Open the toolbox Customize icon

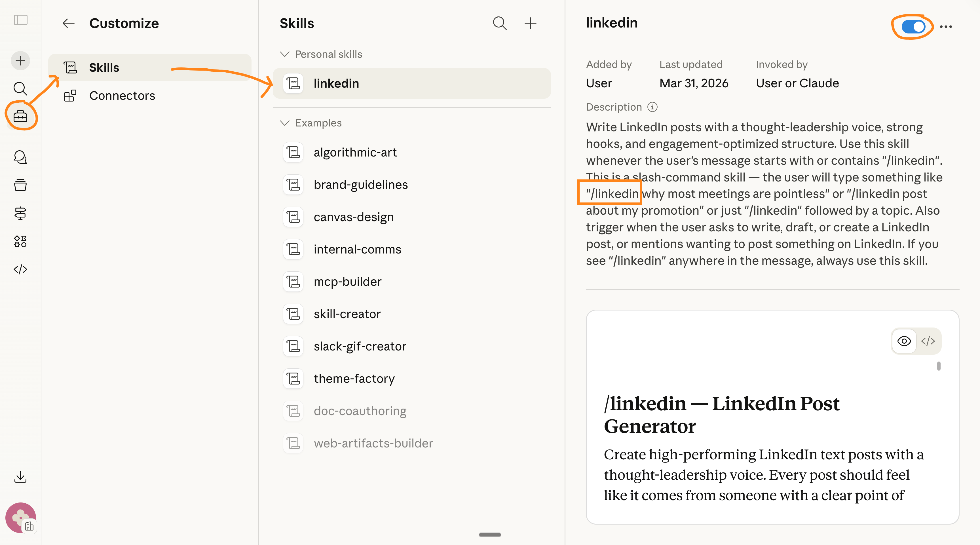tap(20, 116)
